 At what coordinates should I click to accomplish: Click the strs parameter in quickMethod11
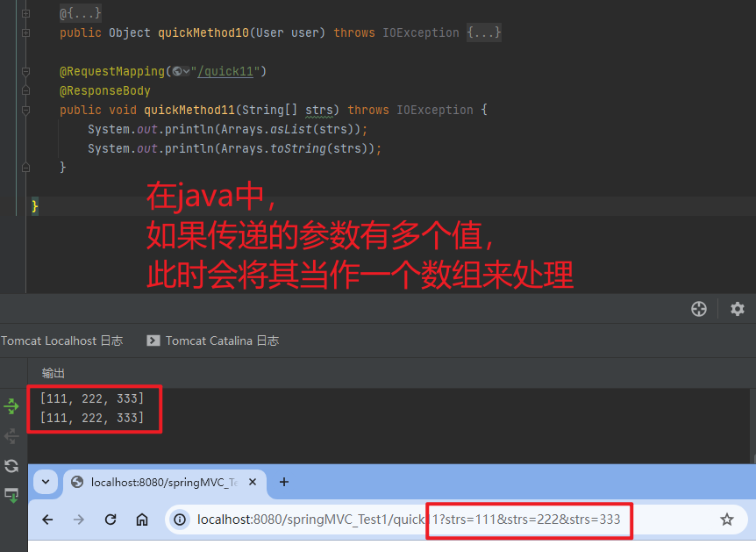318,110
